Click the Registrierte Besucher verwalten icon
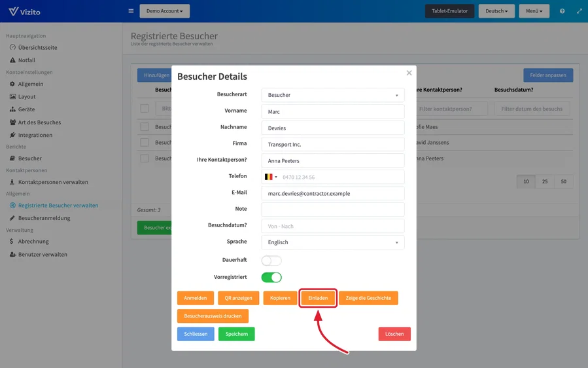The width and height of the screenshot is (588, 368). click(12, 205)
